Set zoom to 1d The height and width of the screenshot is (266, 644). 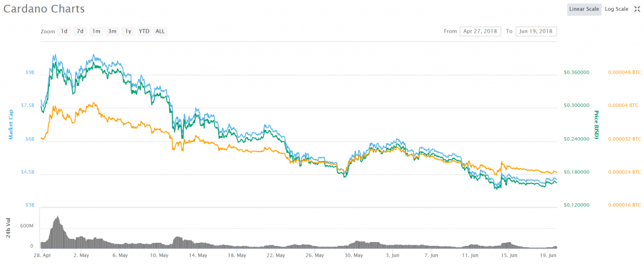(64, 31)
